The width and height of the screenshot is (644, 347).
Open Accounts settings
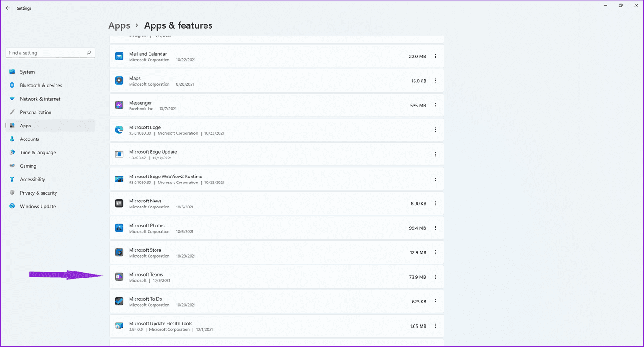(50, 139)
